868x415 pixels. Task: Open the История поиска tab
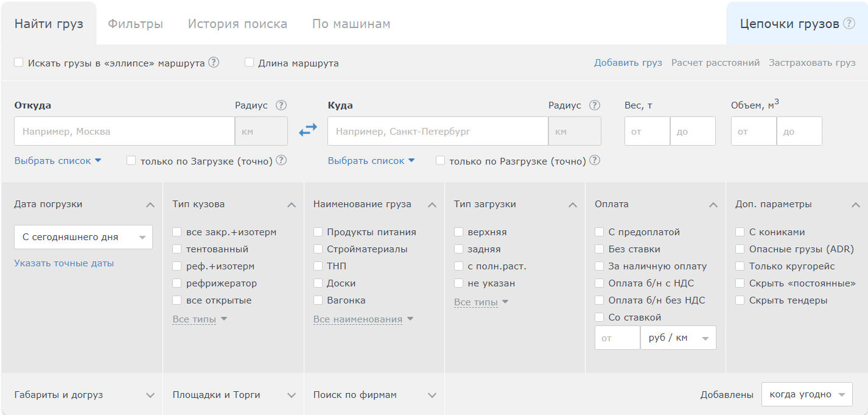pyautogui.click(x=237, y=24)
